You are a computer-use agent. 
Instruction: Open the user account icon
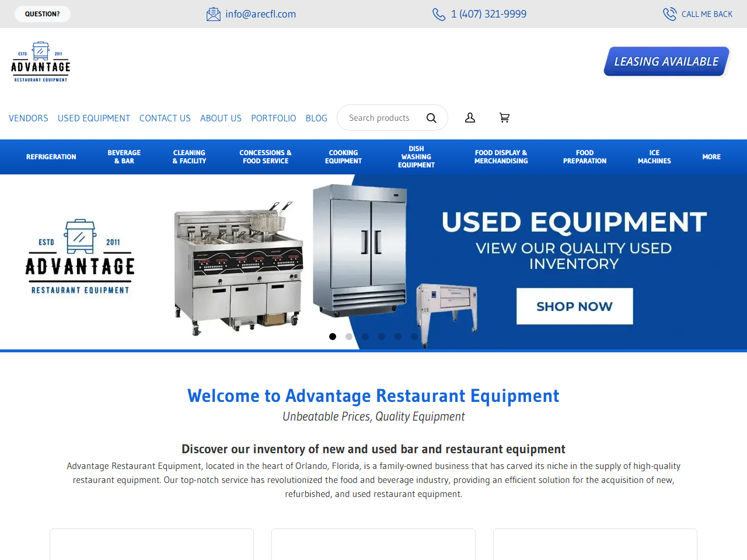(470, 118)
